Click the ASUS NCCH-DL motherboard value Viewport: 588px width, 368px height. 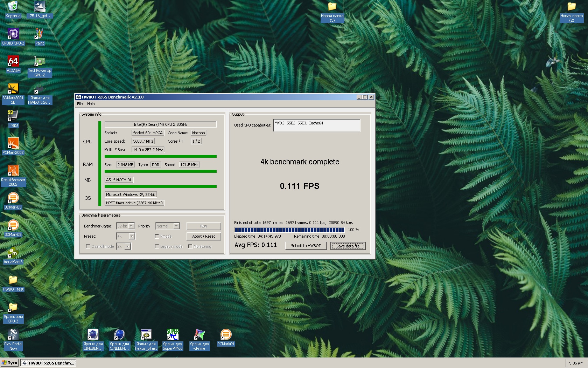[119, 180]
